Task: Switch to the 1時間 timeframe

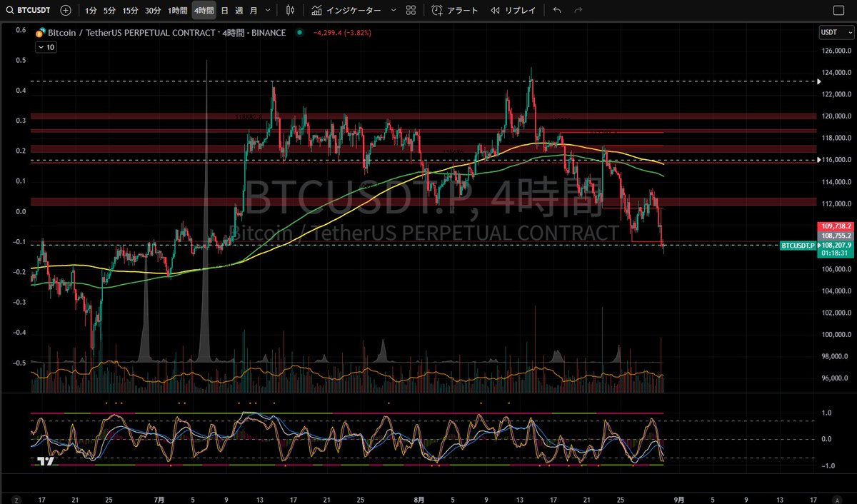Action: click(x=178, y=11)
